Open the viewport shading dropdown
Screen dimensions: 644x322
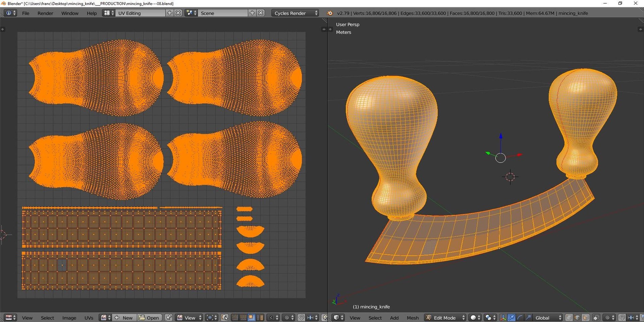(x=475, y=318)
